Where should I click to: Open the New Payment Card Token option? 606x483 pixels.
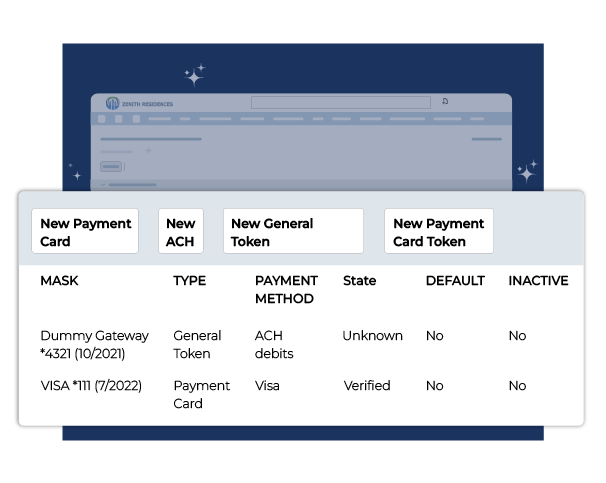click(x=438, y=232)
